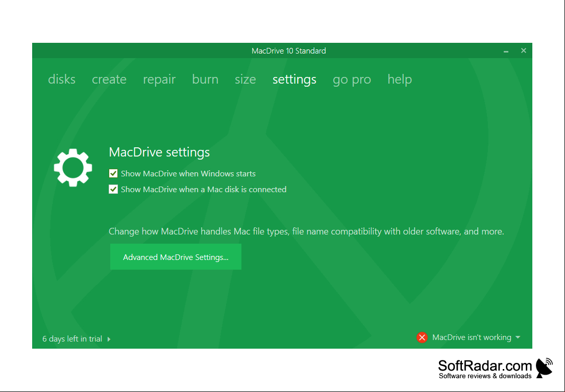The image size is (565, 392).
Task: Open Advanced MacDrive Settings
Action: 176,256
